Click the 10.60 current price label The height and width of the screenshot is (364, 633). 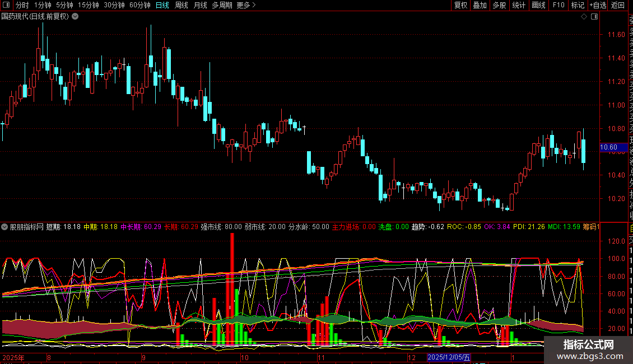click(609, 147)
